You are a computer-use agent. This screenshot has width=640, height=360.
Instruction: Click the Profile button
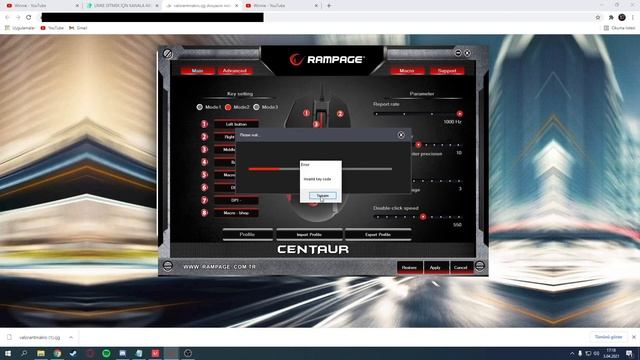pos(247,234)
